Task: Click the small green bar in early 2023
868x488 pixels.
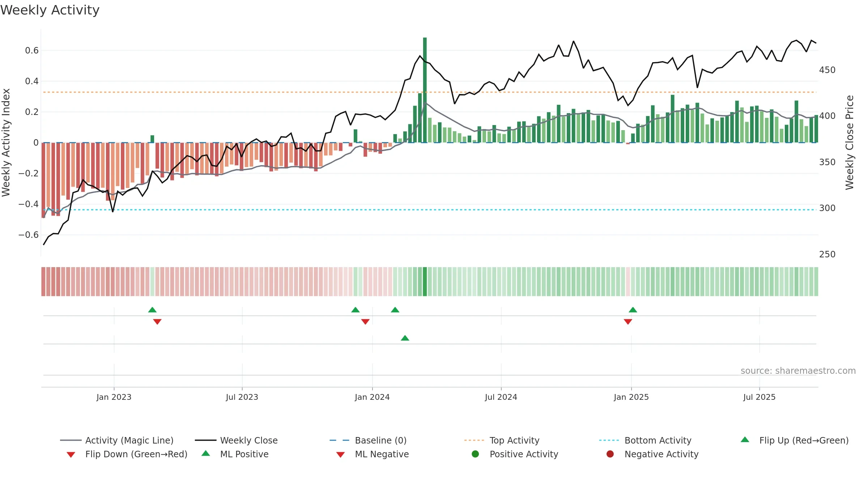Action: click(x=152, y=139)
